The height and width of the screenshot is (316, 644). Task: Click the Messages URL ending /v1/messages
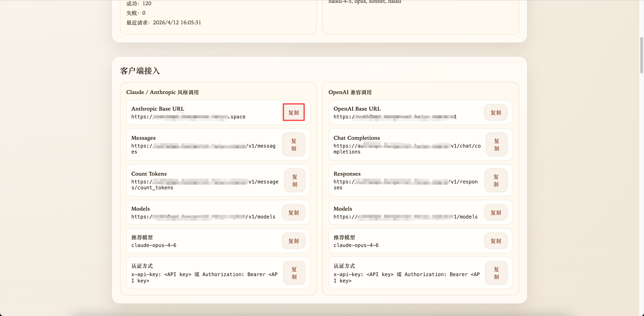point(203,149)
